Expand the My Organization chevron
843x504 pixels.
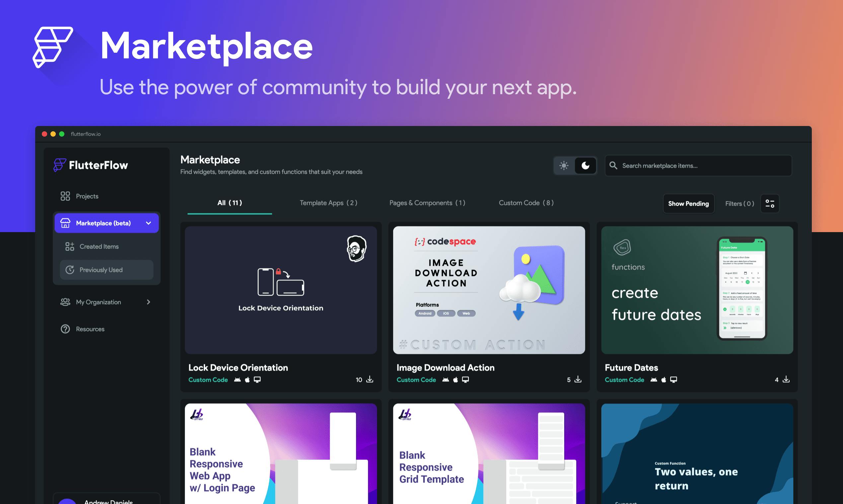(x=149, y=302)
